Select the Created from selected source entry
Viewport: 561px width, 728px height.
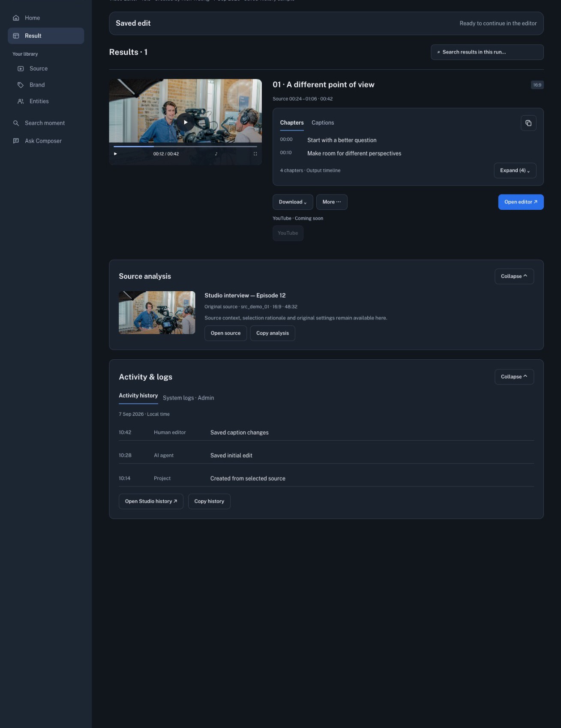pyautogui.click(x=326, y=479)
